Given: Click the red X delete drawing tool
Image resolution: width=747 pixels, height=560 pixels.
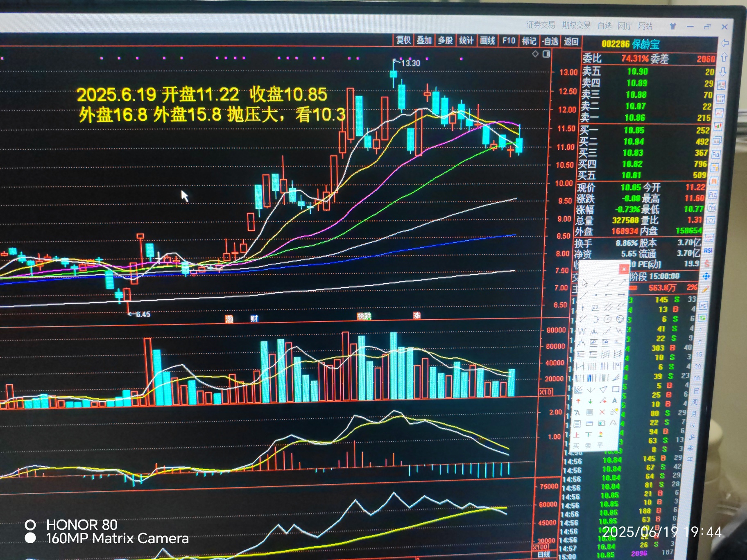Looking at the screenshot, I should 602,412.
